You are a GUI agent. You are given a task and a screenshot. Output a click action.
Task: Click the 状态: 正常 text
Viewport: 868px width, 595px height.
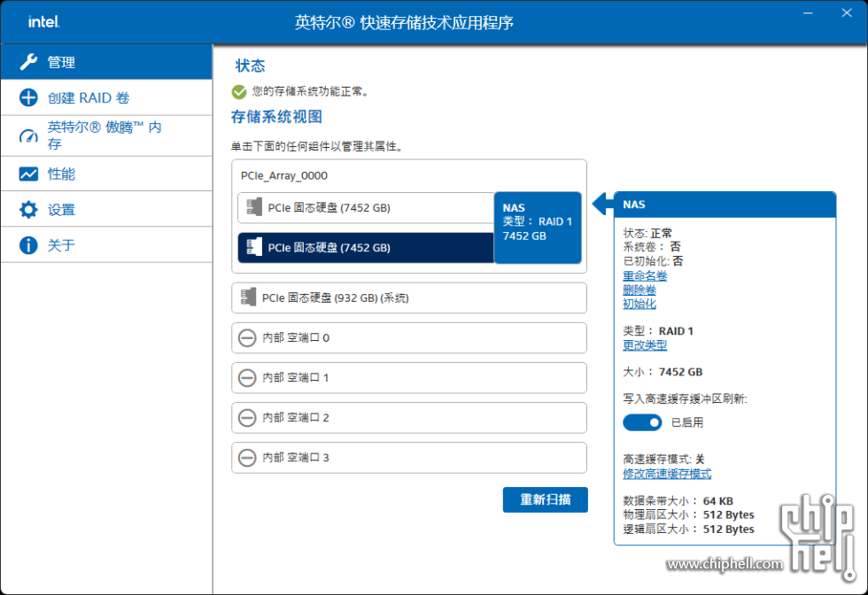coord(647,233)
